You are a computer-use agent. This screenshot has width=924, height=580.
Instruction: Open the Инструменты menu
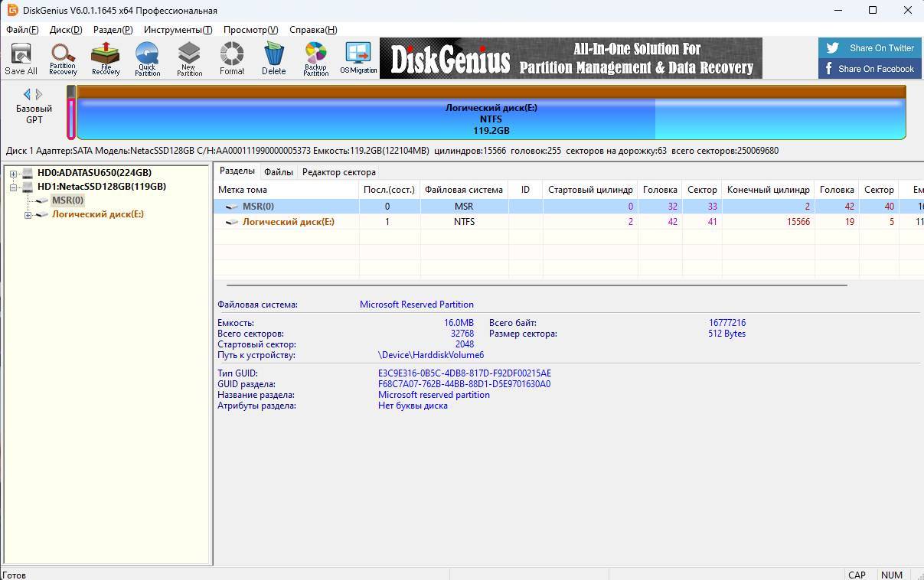tap(178, 30)
